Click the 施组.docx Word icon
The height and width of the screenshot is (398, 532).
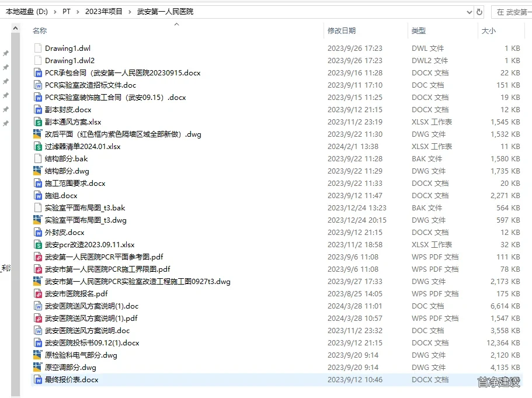pyautogui.click(x=38, y=196)
